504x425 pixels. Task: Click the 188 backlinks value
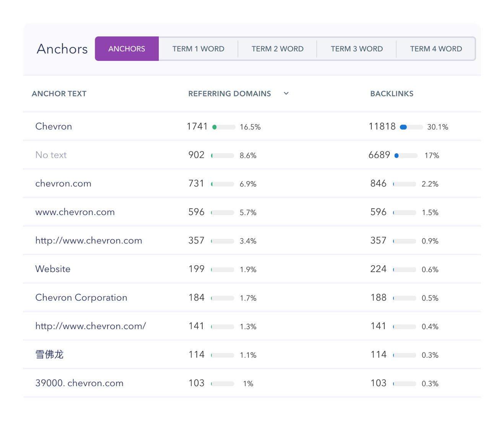coord(379,298)
